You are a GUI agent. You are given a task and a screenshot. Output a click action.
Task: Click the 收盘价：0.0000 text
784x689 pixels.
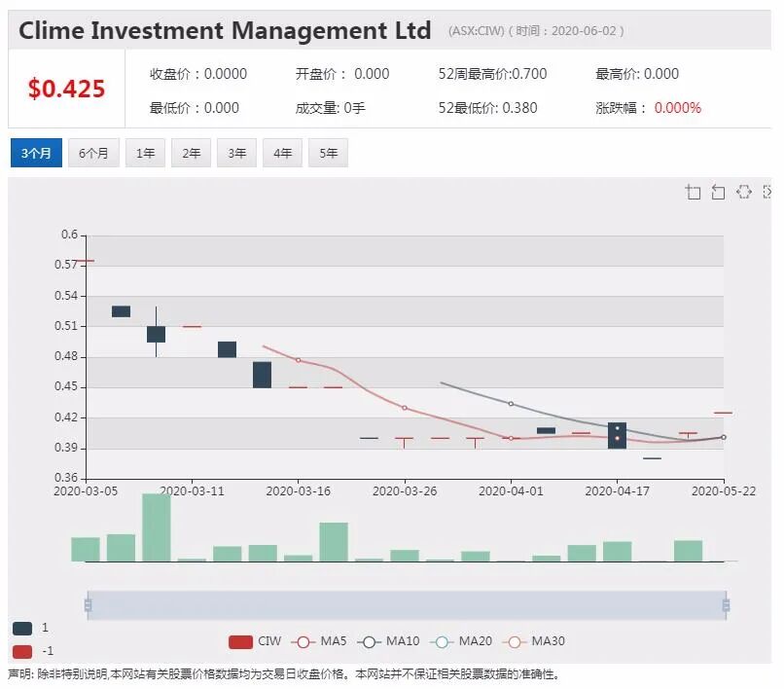[x=198, y=74]
